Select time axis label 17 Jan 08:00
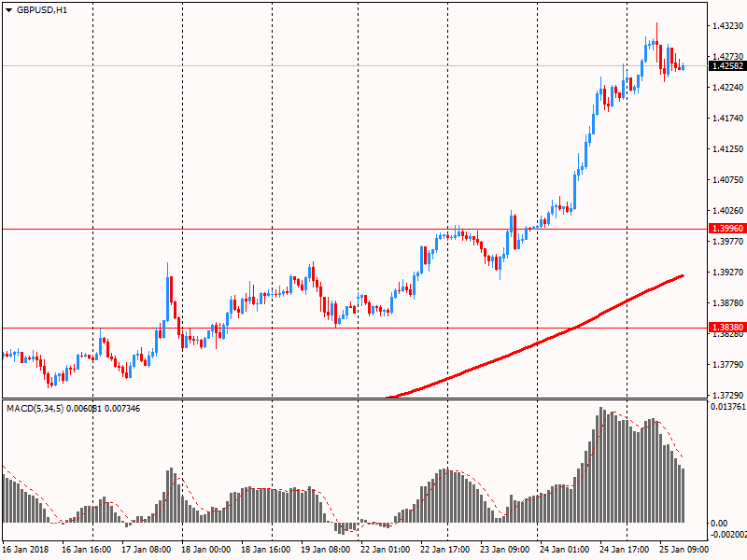The image size is (747, 560). point(146,550)
